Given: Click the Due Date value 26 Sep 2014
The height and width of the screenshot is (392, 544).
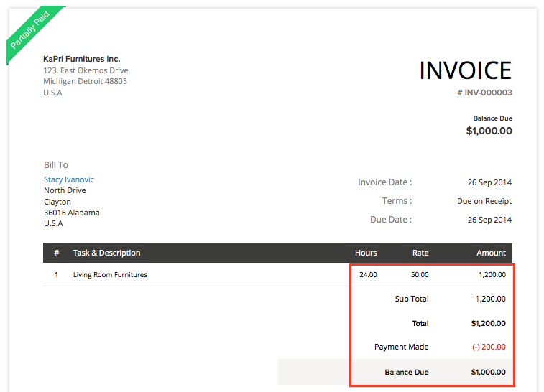Looking at the screenshot, I should pyautogui.click(x=489, y=220).
